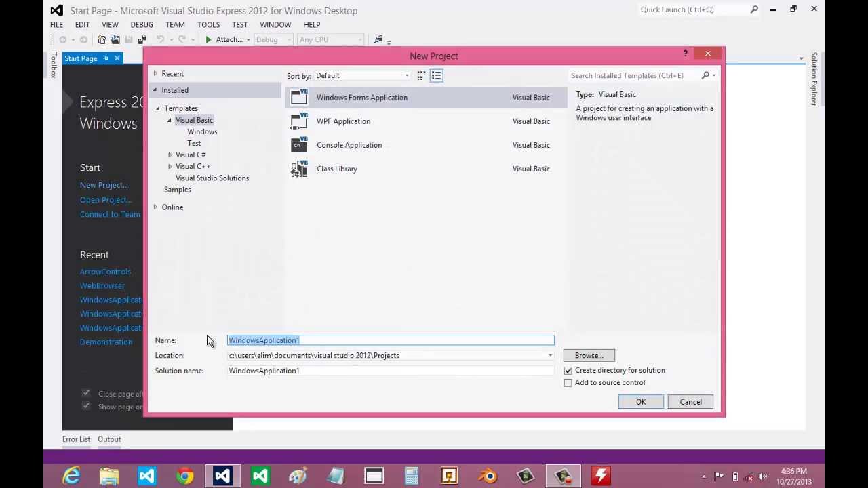The image size is (868, 488).
Task: Click the search magnifier in Installed Templates box
Action: (705, 75)
